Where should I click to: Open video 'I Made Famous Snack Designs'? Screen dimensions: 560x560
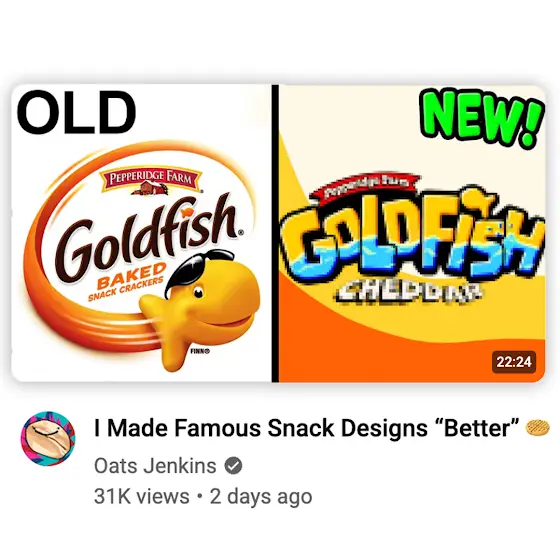point(307,428)
